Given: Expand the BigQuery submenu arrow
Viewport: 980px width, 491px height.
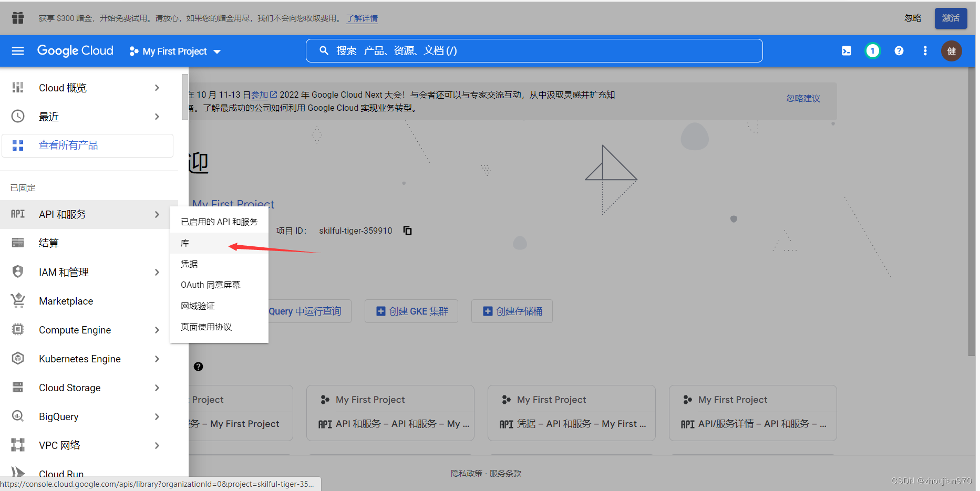Looking at the screenshot, I should [x=157, y=416].
